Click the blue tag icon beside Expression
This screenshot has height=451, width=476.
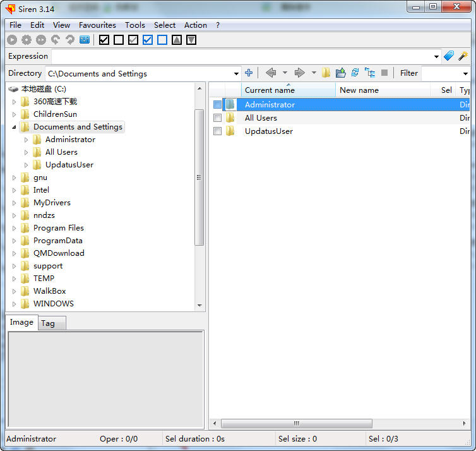pos(449,56)
